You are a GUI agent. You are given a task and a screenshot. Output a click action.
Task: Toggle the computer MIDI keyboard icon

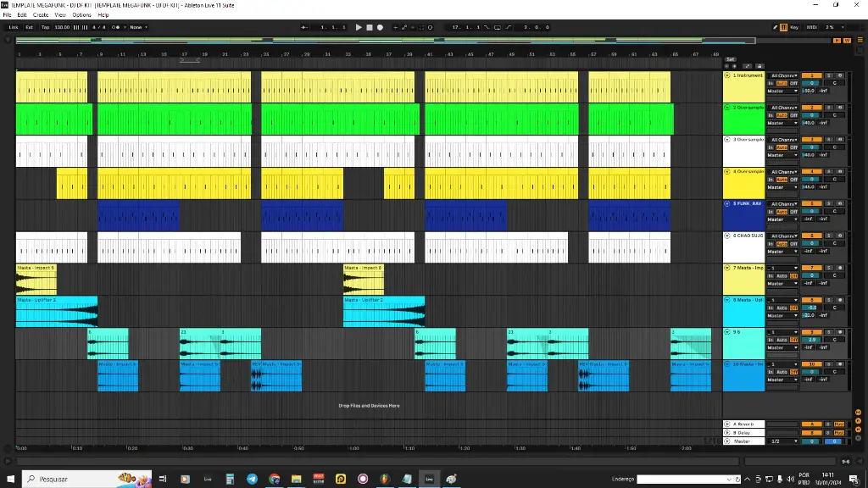pos(783,27)
